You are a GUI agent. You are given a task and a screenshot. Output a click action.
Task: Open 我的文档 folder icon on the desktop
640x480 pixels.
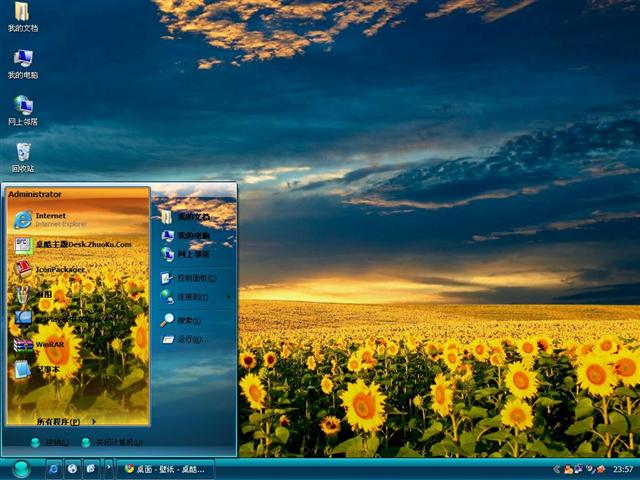coord(22,15)
